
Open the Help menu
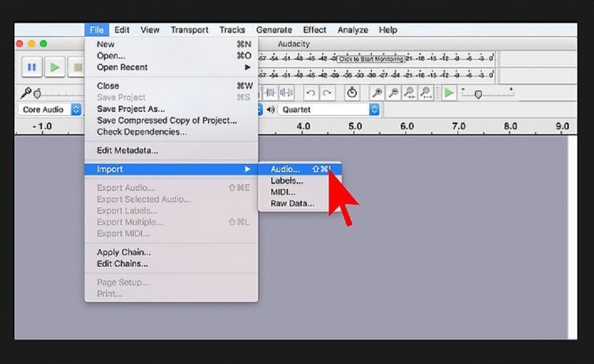click(x=388, y=30)
